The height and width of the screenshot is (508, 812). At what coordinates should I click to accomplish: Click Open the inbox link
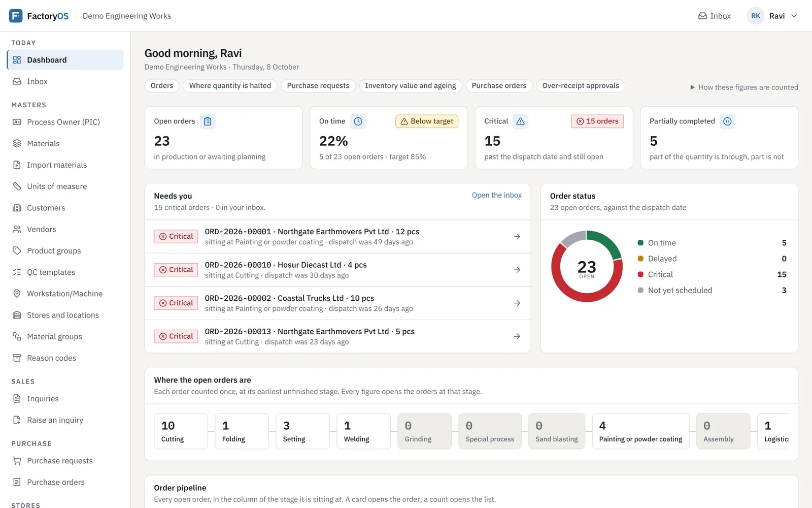[x=497, y=195]
